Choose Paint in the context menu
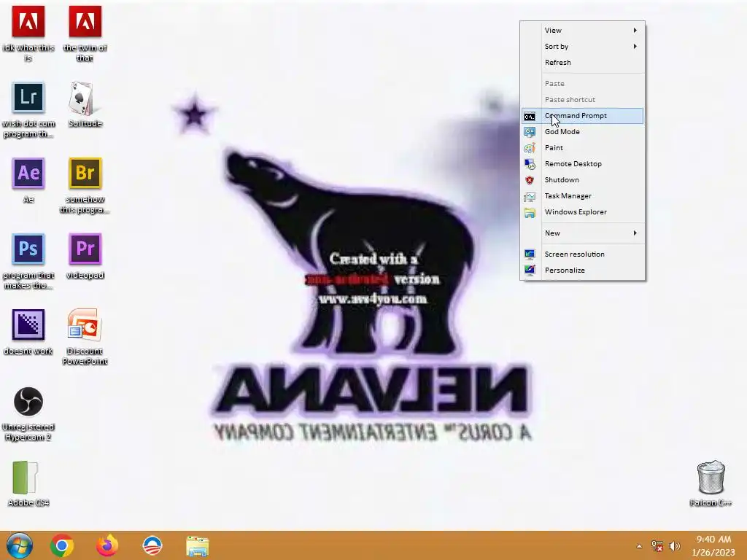 pos(582,147)
